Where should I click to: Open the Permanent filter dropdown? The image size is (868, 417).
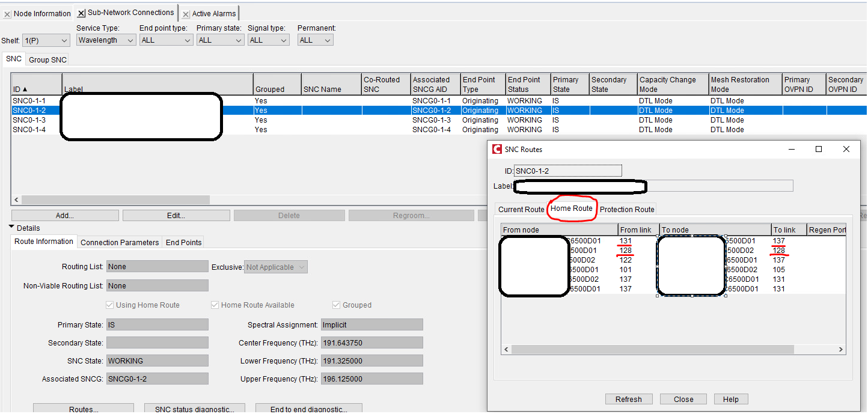pyautogui.click(x=315, y=40)
